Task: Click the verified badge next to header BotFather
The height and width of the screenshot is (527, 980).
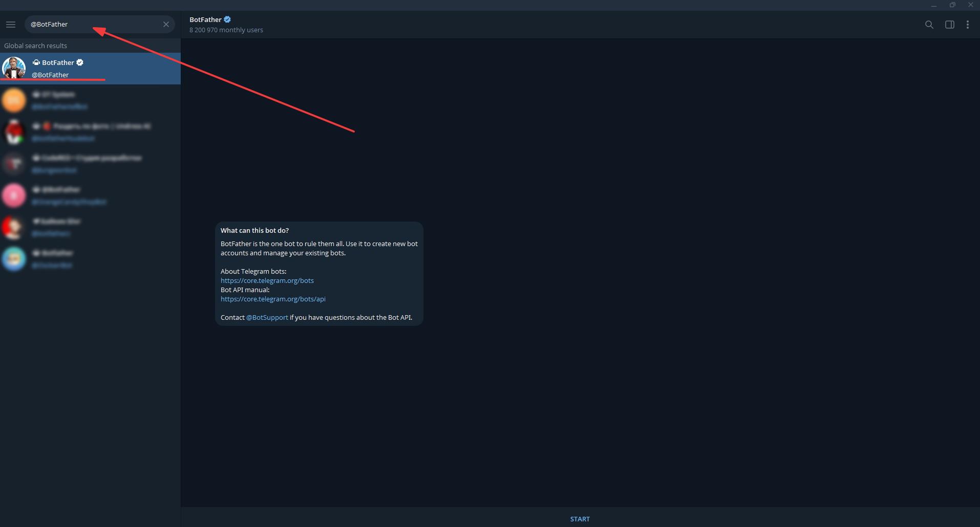Action: (x=227, y=19)
